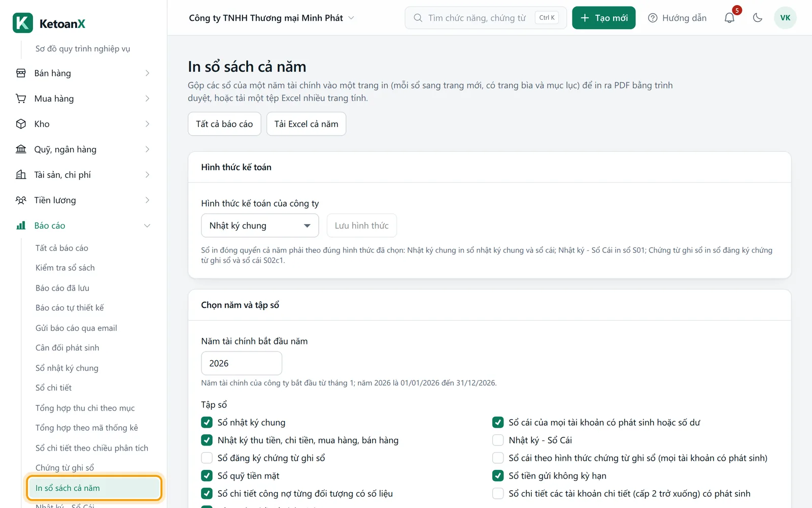Expand company selector Minh Phát
The image size is (812, 508).
point(272,18)
